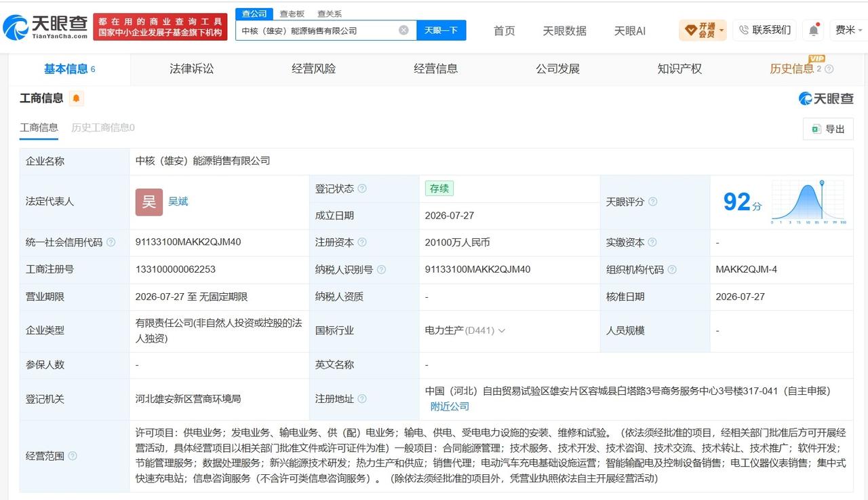Click the help icon next to 实缴资本

652,242
